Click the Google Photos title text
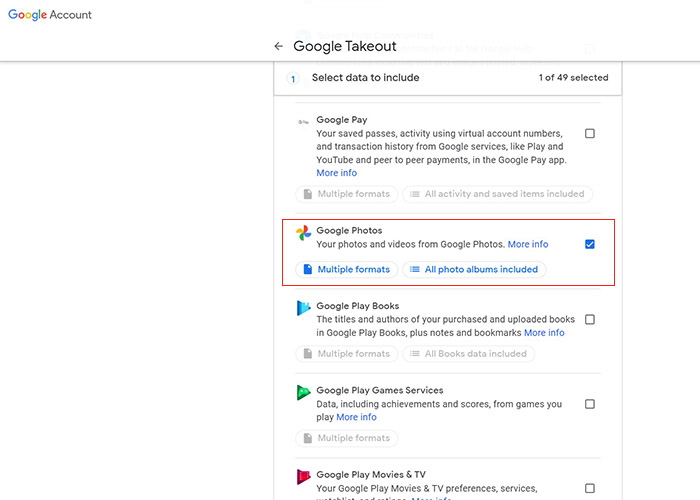The image size is (700, 500). click(x=349, y=230)
